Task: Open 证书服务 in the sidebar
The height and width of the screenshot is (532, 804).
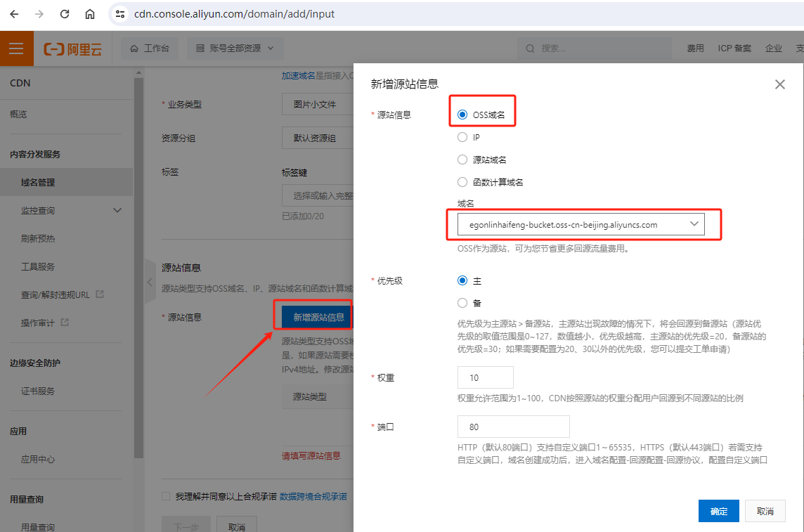Action: pos(38,391)
